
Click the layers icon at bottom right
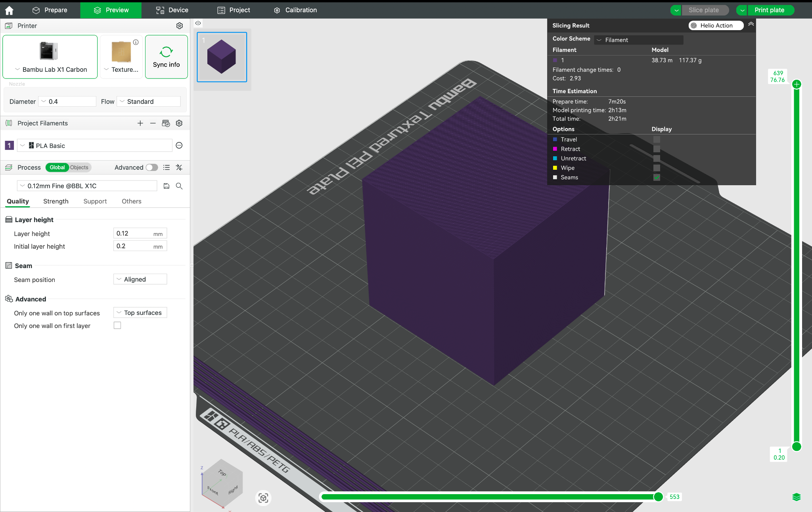pyautogui.click(x=797, y=497)
